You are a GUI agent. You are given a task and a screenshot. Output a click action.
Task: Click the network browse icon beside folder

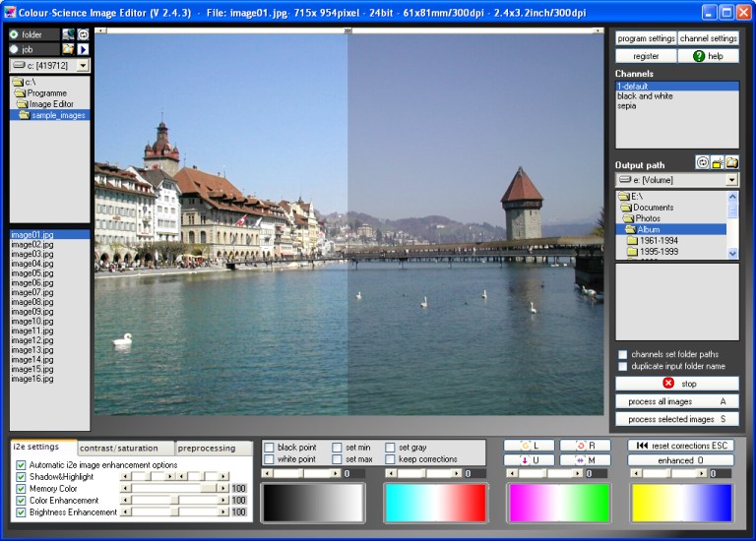pos(68,34)
